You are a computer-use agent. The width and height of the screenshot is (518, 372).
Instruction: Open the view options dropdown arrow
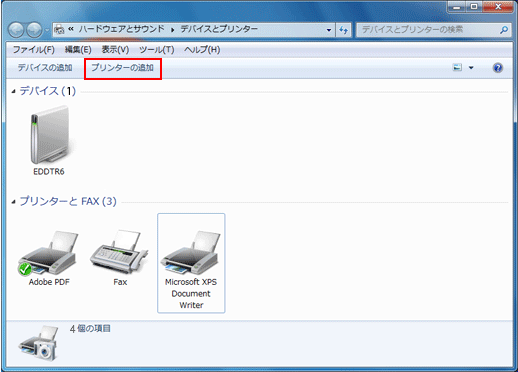[x=471, y=68]
